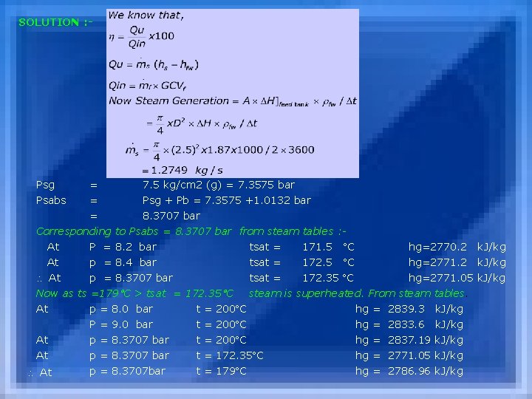This screenshot has width=532, height=399.
Task: Select 'hg = 2839.3 kJ/kg' value
Action: point(409,309)
